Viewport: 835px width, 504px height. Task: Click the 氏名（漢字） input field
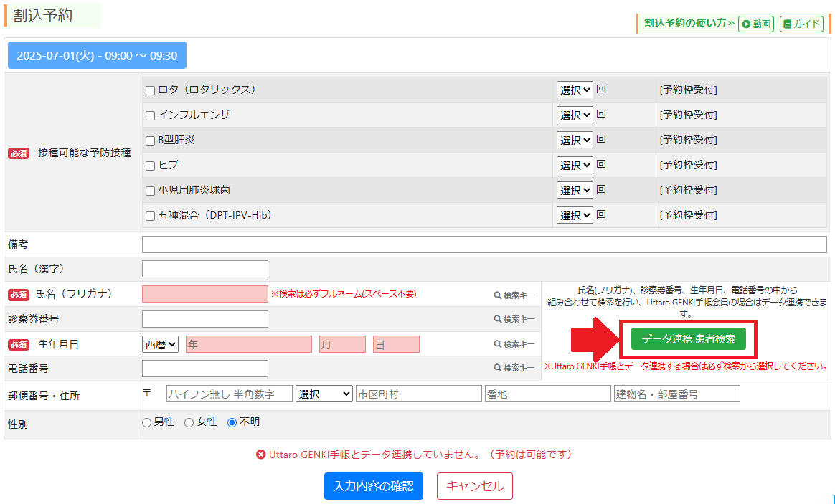pyautogui.click(x=205, y=269)
